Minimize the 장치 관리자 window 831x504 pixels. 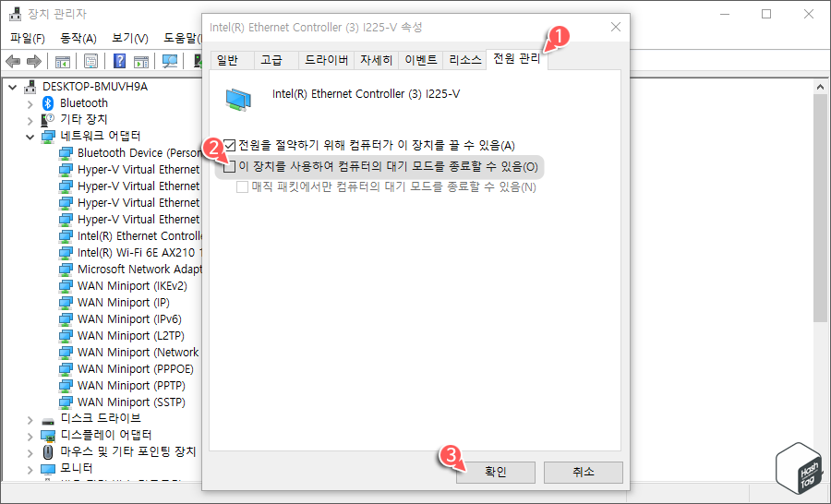(x=725, y=14)
